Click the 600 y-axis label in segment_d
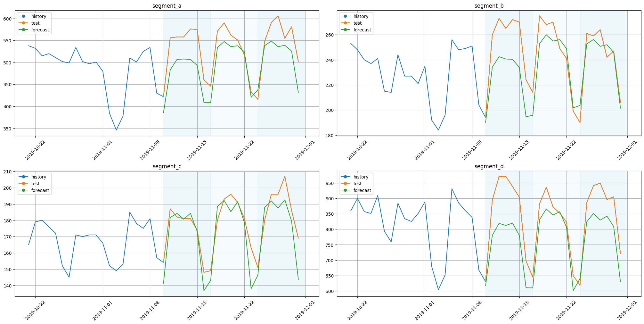Viewport: 644px width, 324px height. (x=330, y=291)
